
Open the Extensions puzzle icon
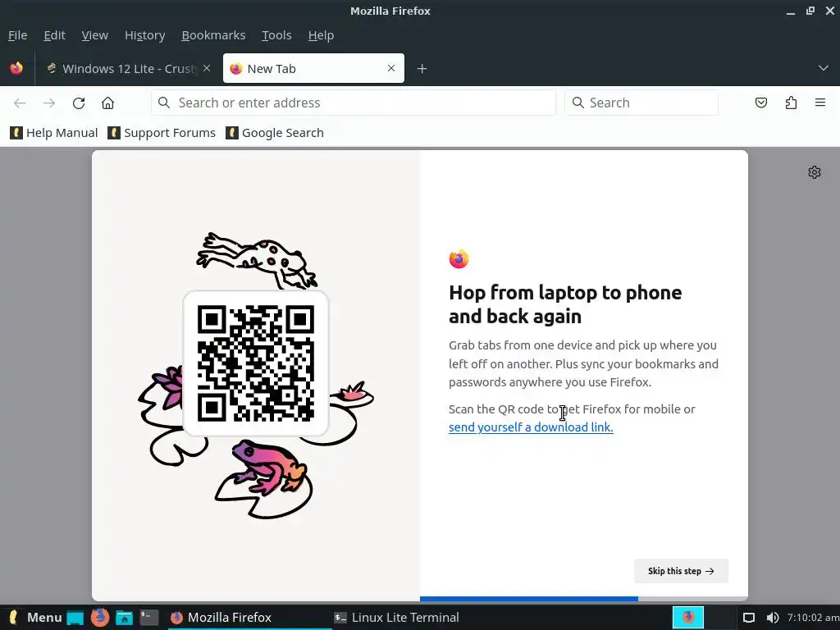point(791,103)
